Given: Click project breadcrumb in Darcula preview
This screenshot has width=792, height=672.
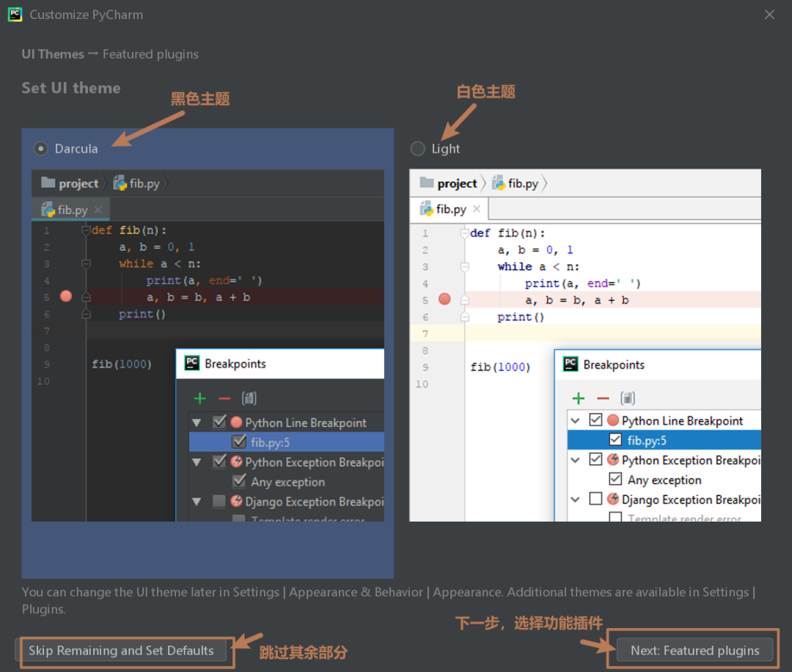Looking at the screenshot, I should coord(70,183).
